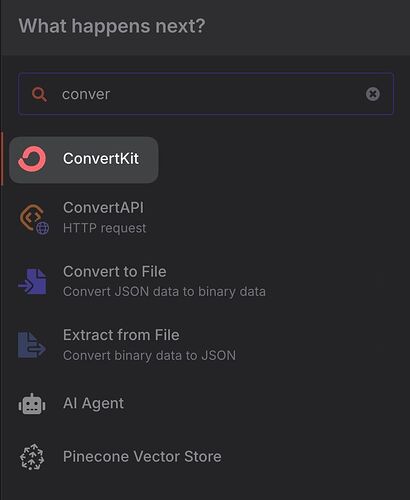Click 'Convert binary data to JSON' description
This screenshot has width=410, height=500.
(x=149, y=356)
